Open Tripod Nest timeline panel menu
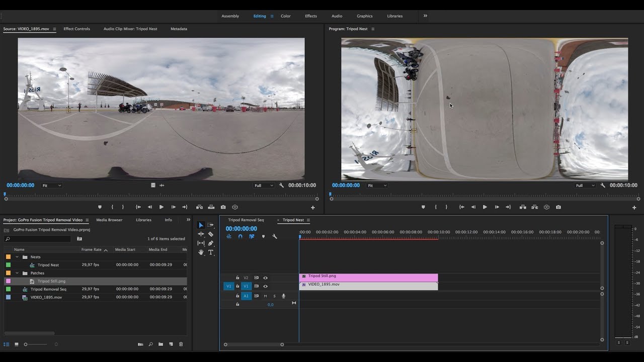The width and height of the screenshot is (644, 362). pos(308,220)
